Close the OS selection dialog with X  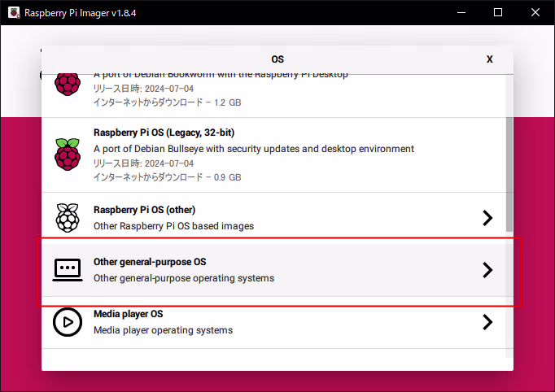coord(489,59)
